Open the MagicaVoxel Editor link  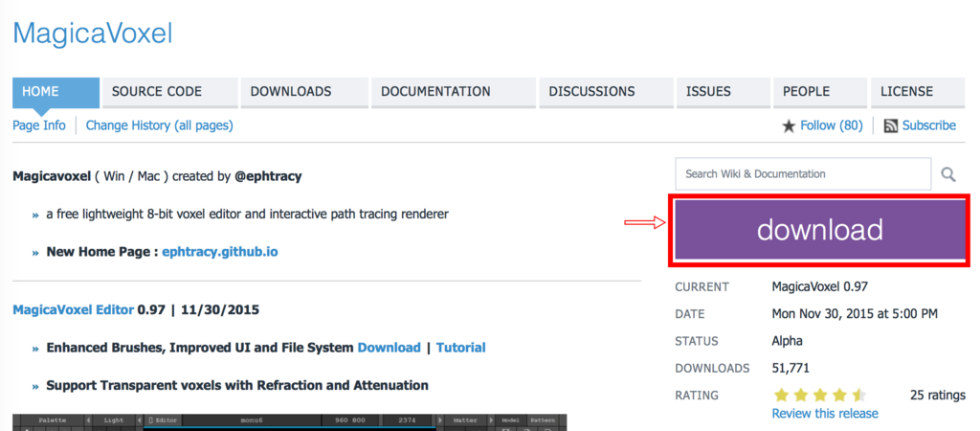[x=73, y=309]
